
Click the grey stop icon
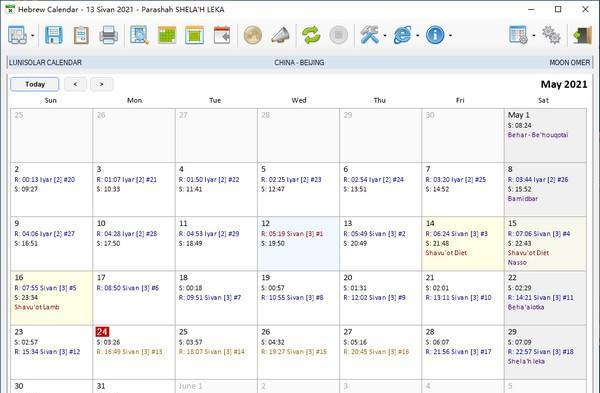pyautogui.click(x=339, y=35)
